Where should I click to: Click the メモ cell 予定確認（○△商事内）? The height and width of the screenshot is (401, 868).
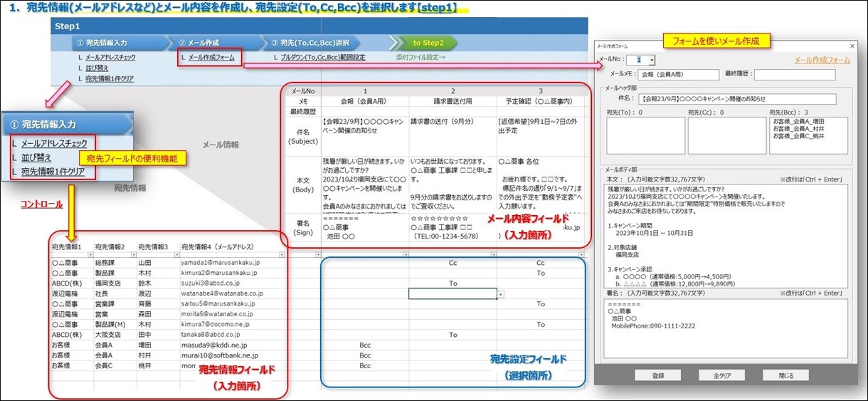541,101
